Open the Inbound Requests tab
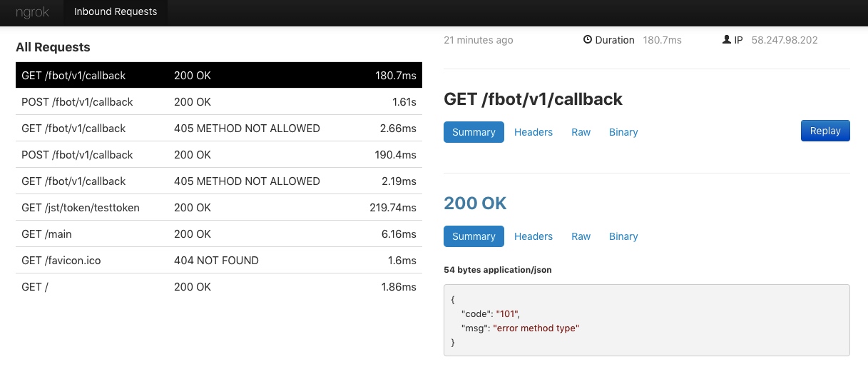 coord(116,12)
